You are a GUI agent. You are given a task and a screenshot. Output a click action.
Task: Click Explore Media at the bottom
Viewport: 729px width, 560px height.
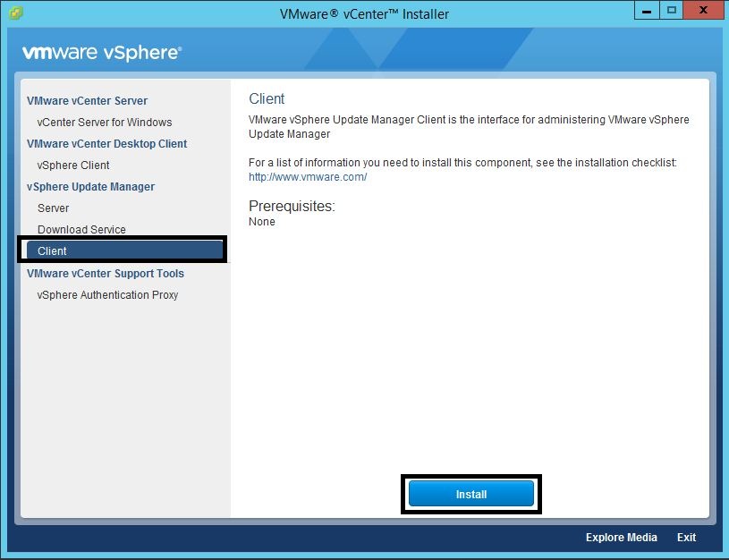pos(621,538)
